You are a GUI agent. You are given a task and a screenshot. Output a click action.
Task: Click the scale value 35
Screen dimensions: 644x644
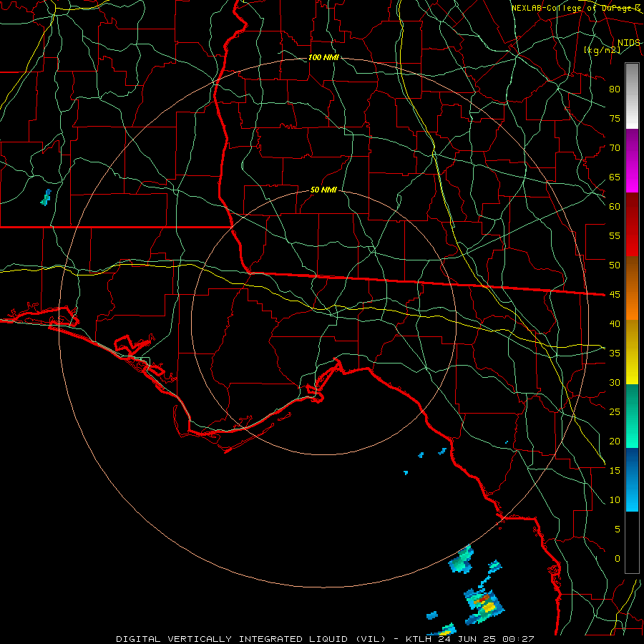pos(615,353)
